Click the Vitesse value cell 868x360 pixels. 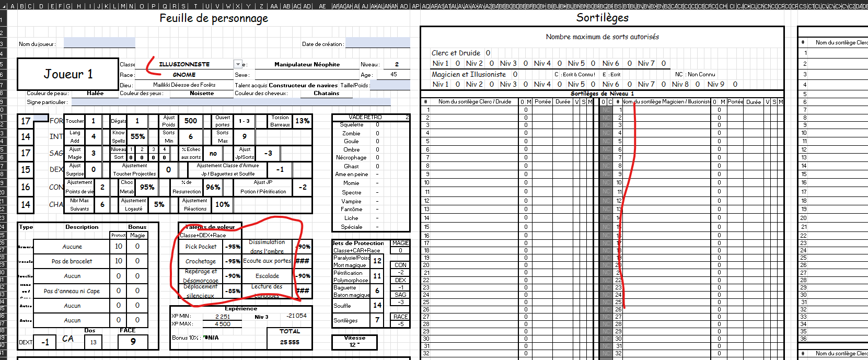pyautogui.click(x=355, y=345)
